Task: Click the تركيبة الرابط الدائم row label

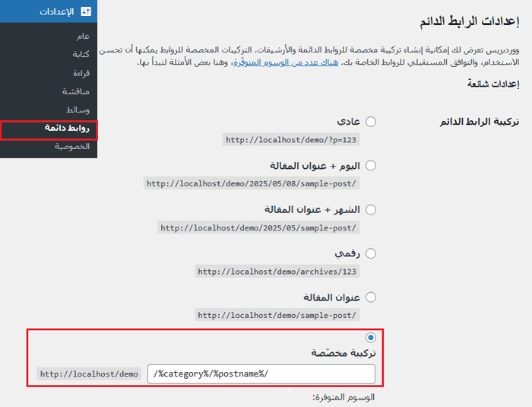Action: [480, 122]
